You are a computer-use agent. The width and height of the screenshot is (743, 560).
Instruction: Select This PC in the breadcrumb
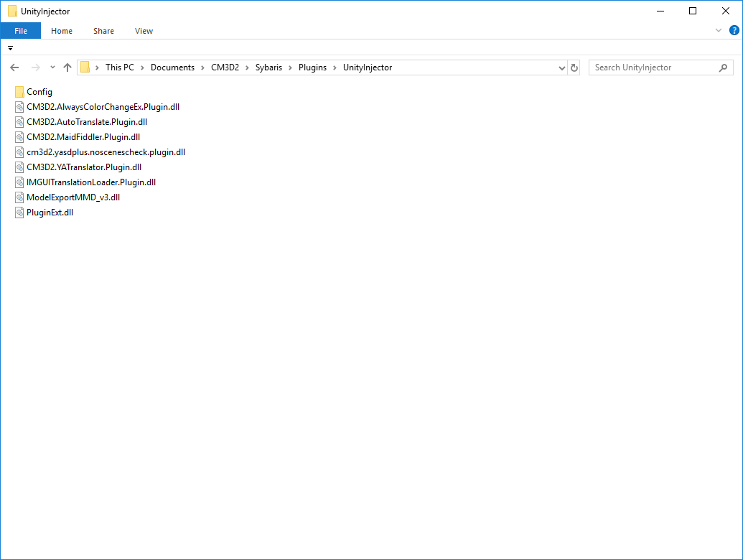click(119, 67)
